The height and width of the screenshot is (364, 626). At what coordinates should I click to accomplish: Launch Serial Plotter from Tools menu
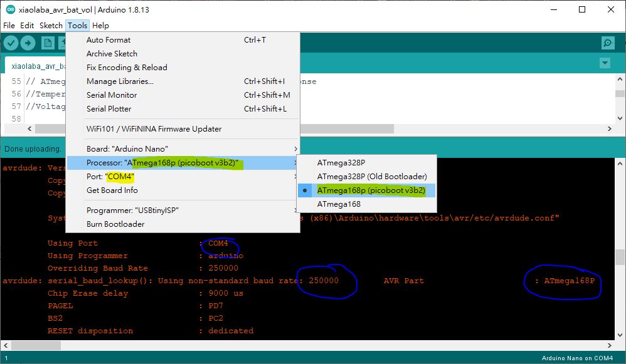(183, 108)
